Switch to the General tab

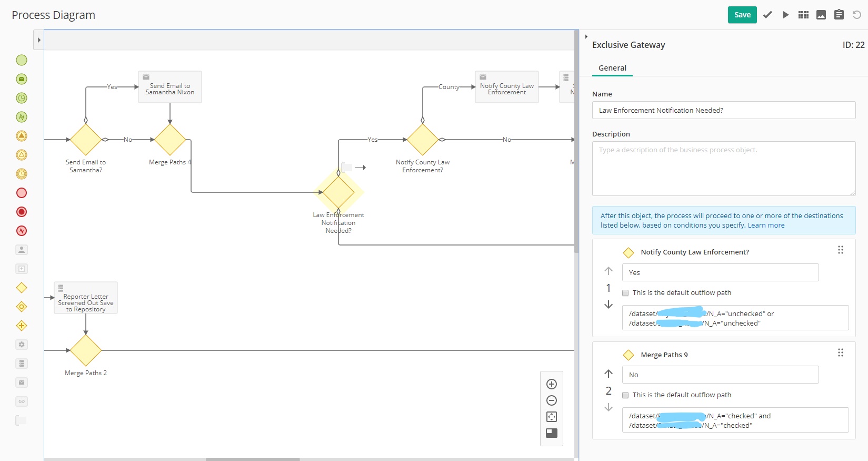[612, 68]
